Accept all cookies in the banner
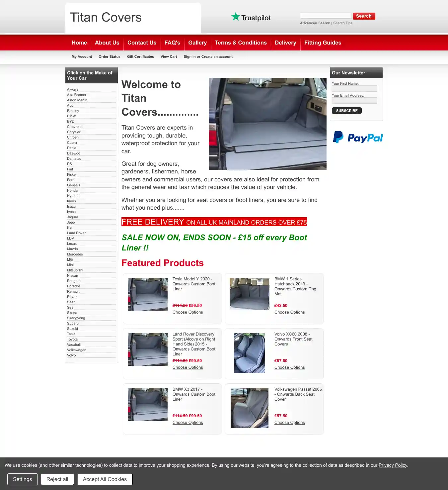Image resolution: width=448 pixels, height=490 pixels. pyautogui.click(x=105, y=479)
